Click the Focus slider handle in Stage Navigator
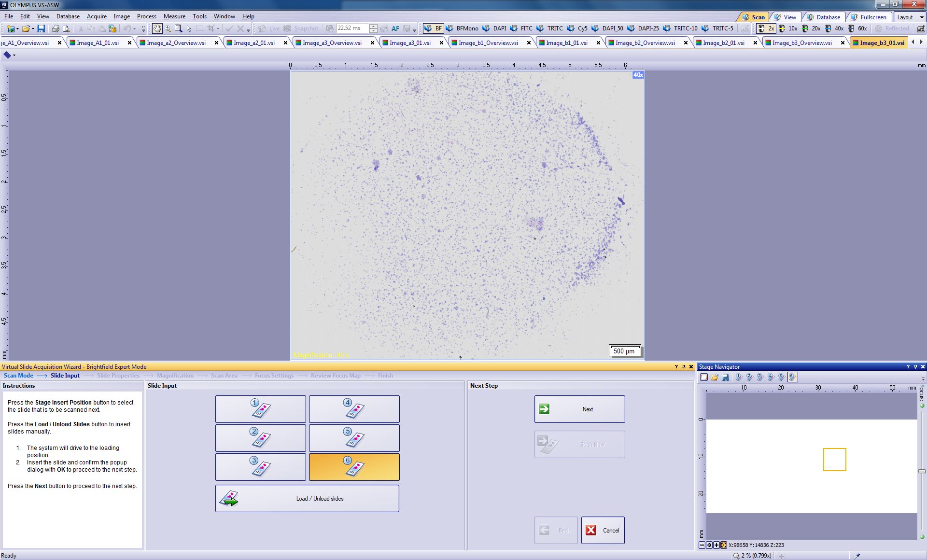This screenshot has height=560, width=927. click(922, 471)
